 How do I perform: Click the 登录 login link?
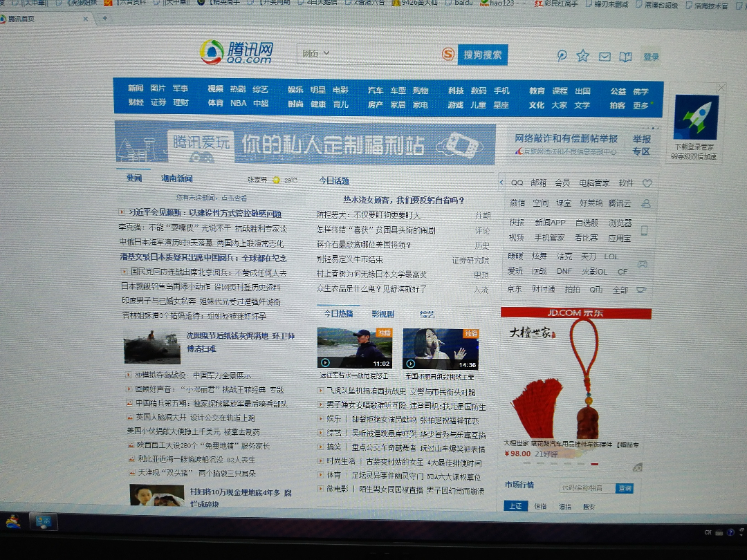651,57
